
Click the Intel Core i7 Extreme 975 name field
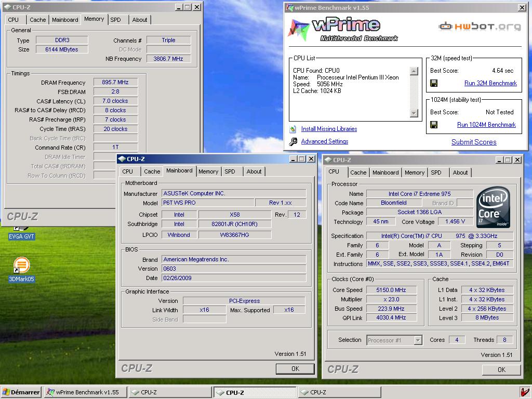(420, 194)
